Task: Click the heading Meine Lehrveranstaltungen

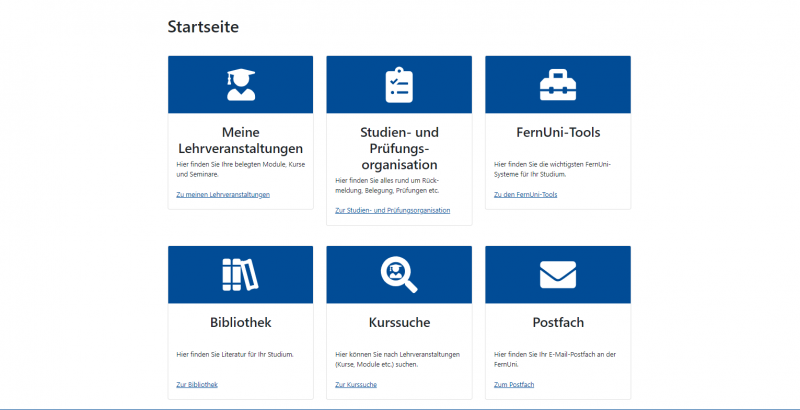Action: point(240,140)
